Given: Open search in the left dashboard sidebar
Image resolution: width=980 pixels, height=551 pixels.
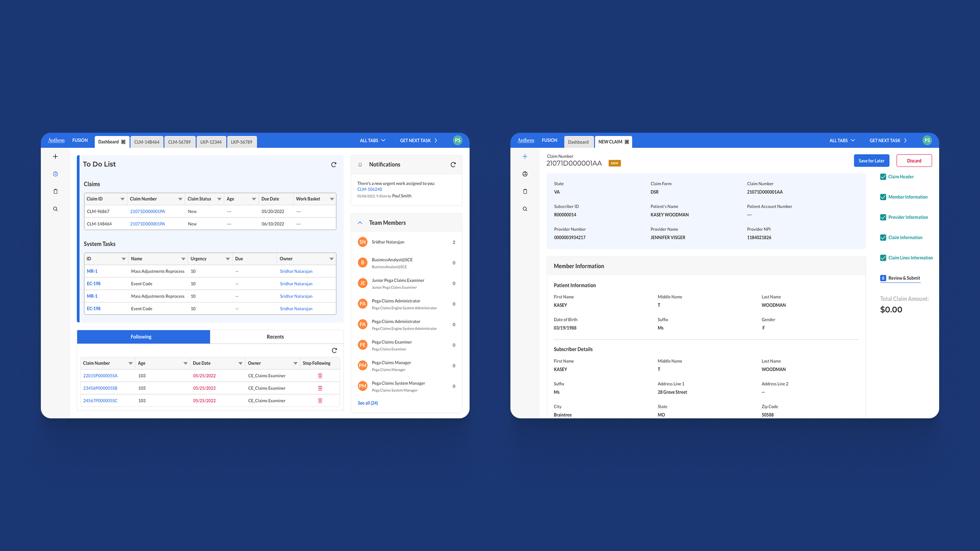Looking at the screenshot, I should (x=56, y=209).
